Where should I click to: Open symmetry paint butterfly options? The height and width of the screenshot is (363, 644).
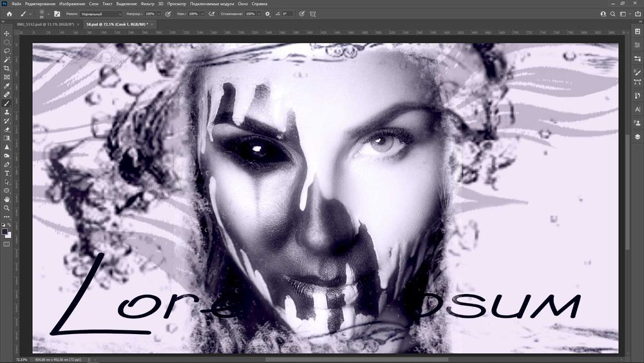coord(313,14)
